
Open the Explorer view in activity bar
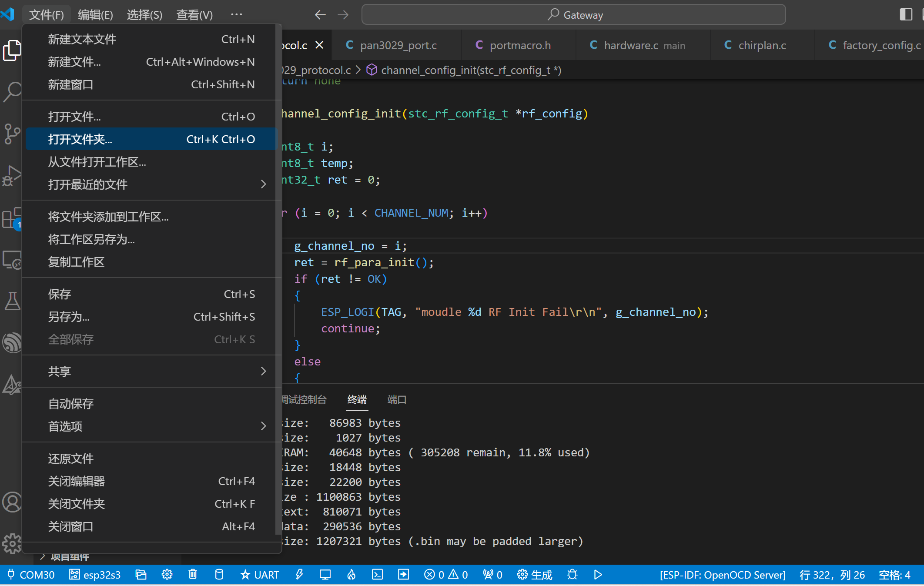(x=12, y=50)
